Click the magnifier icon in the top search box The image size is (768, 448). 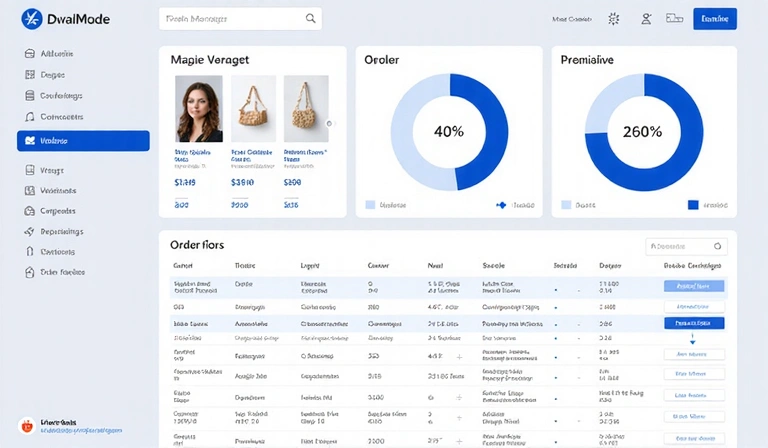[311, 19]
